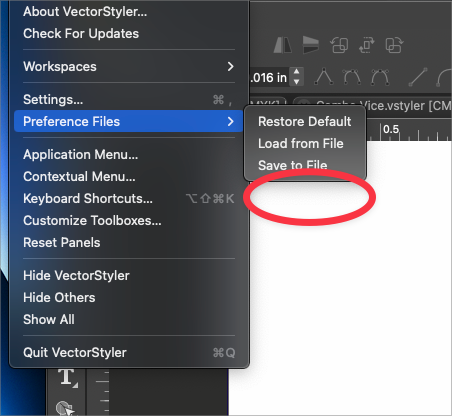This screenshot has width=452, height=416.
Task: Decrease the inch value with the stepper down arrow
Action: [x=296, y=82]
